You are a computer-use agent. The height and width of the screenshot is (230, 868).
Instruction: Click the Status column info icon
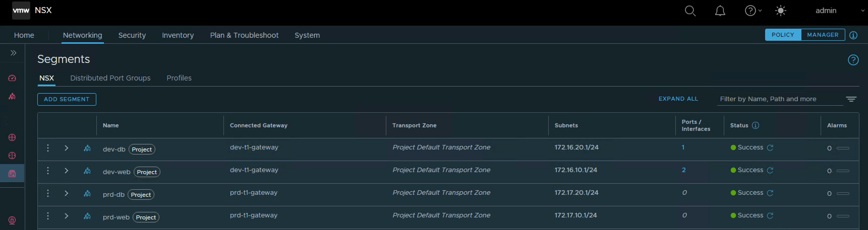click(x=756, y=125)
